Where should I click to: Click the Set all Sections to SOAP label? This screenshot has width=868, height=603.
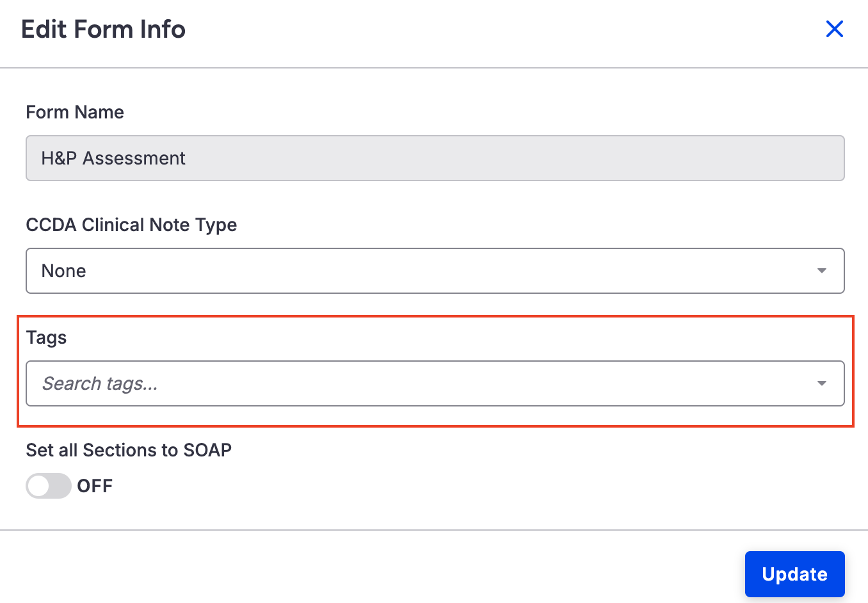pyautogui.click(x=129, y=450)
